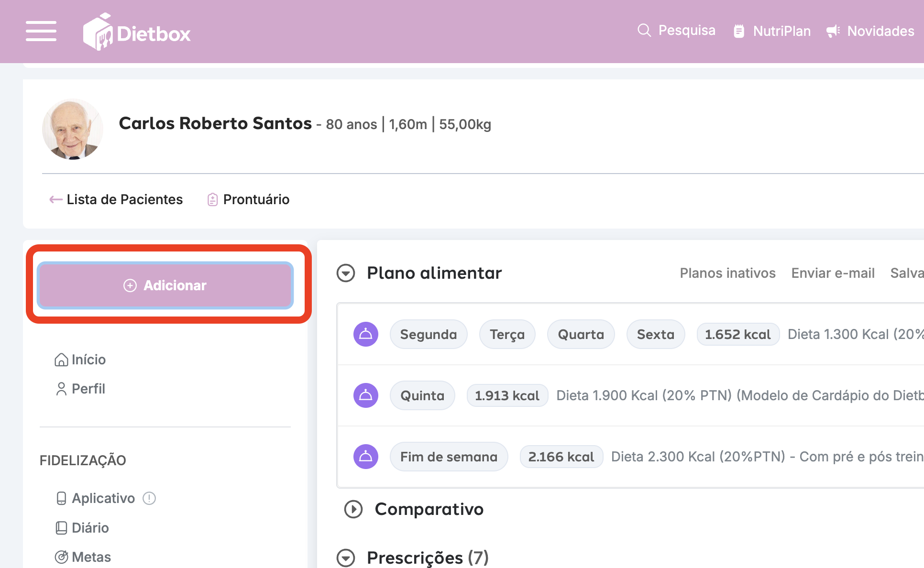Click the Aplicativo info alert icon

[x=149, y=498]
